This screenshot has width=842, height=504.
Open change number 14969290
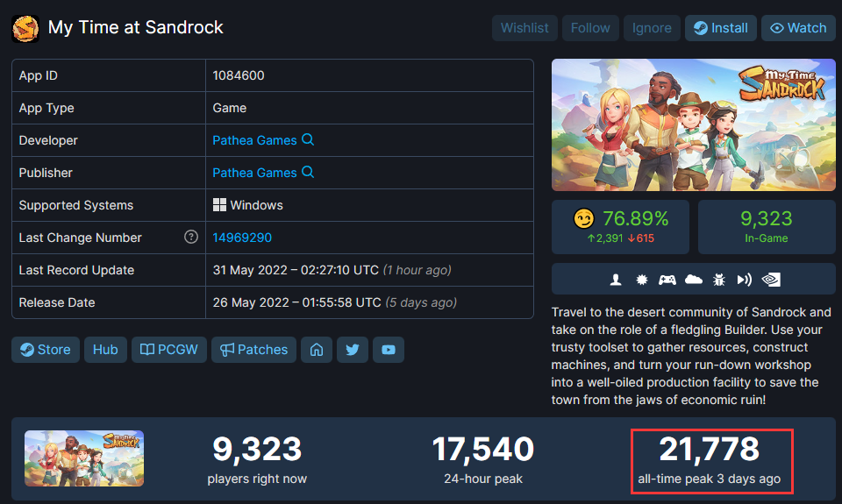[242, 238]
